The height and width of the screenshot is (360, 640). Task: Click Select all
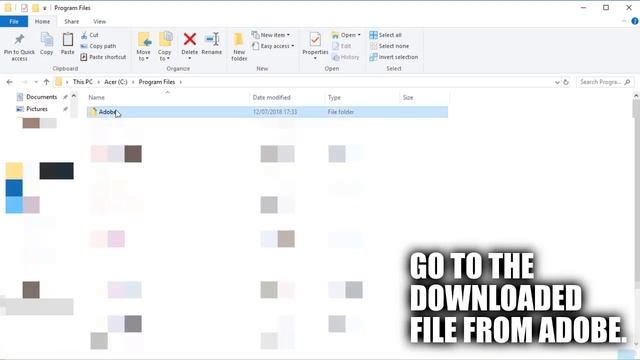click(x=385, y=35)
